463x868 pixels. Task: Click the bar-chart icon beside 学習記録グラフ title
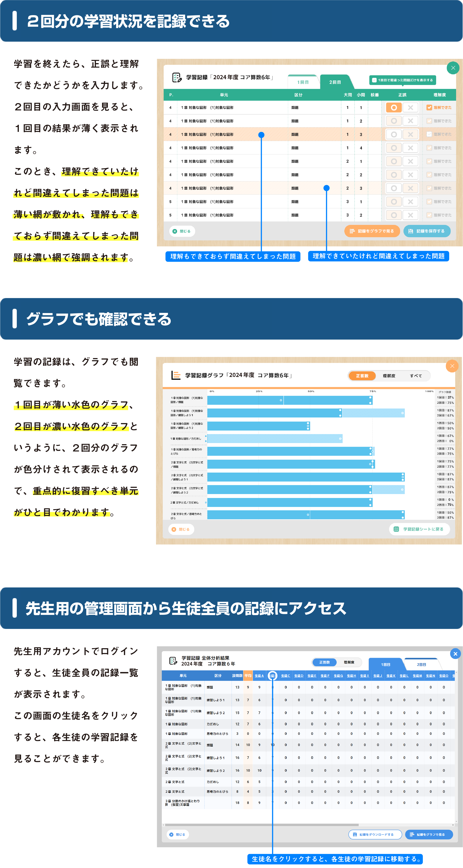[x=176, y=375]
